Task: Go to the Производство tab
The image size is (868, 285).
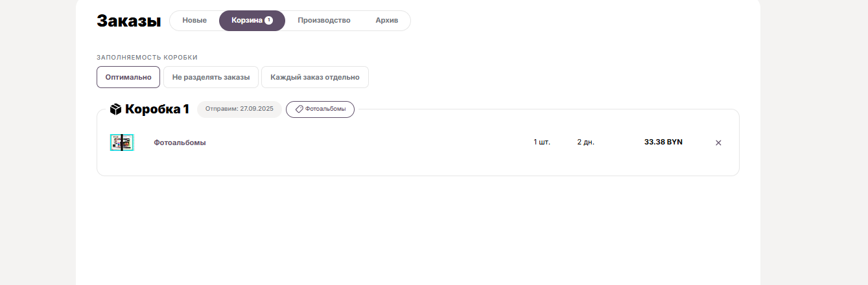Action: [324, 20]
